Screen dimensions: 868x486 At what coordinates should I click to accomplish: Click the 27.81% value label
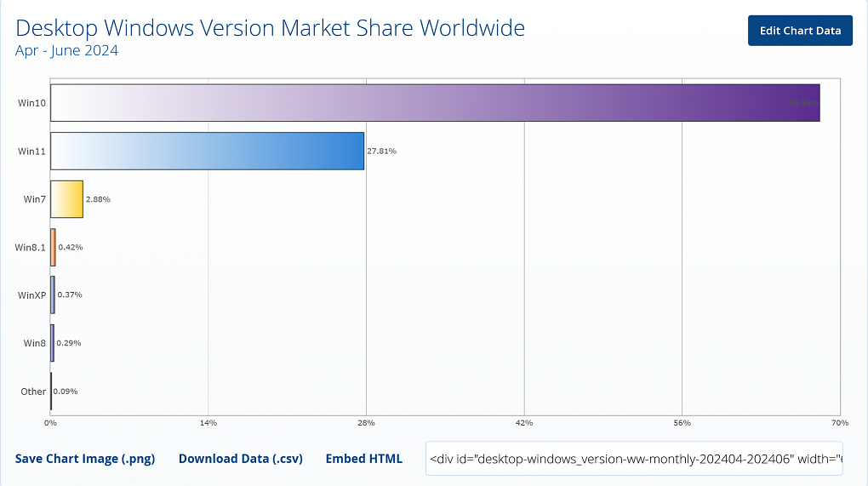[381, 152]
